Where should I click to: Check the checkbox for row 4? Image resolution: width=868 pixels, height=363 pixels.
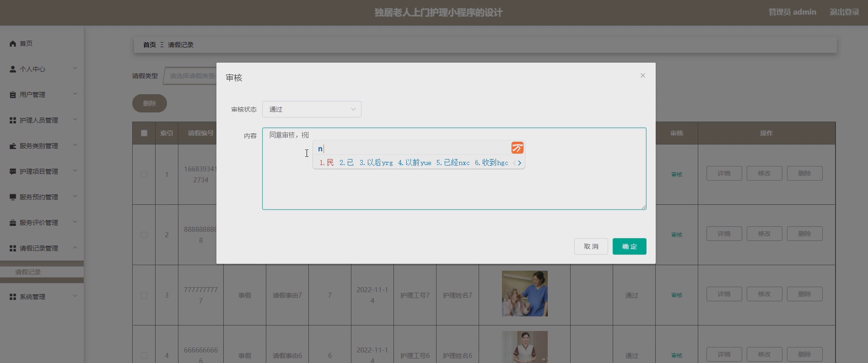click(x=144, y=356)
